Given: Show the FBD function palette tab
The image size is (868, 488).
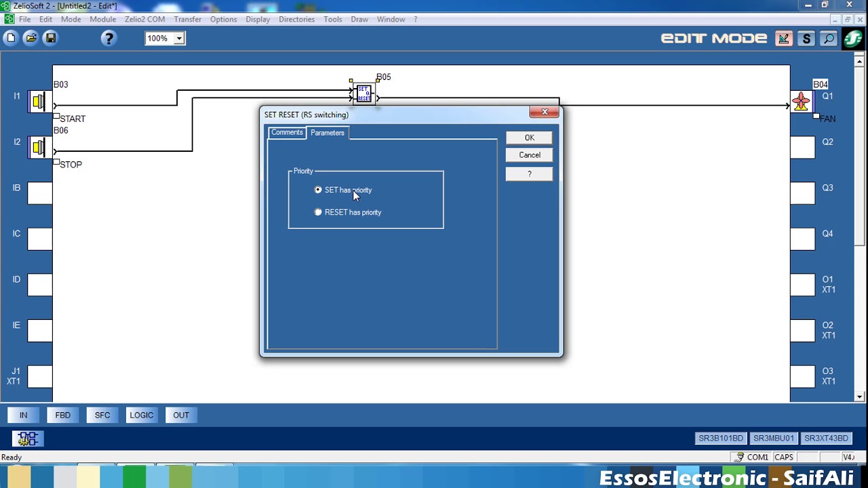Looking at the screenshot, I should point(63,415).
